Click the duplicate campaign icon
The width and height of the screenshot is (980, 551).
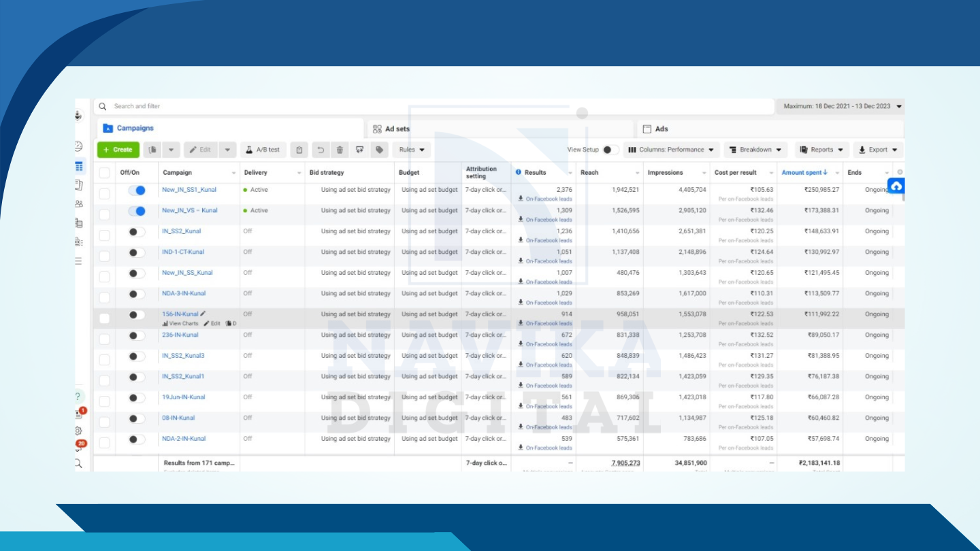153,150
